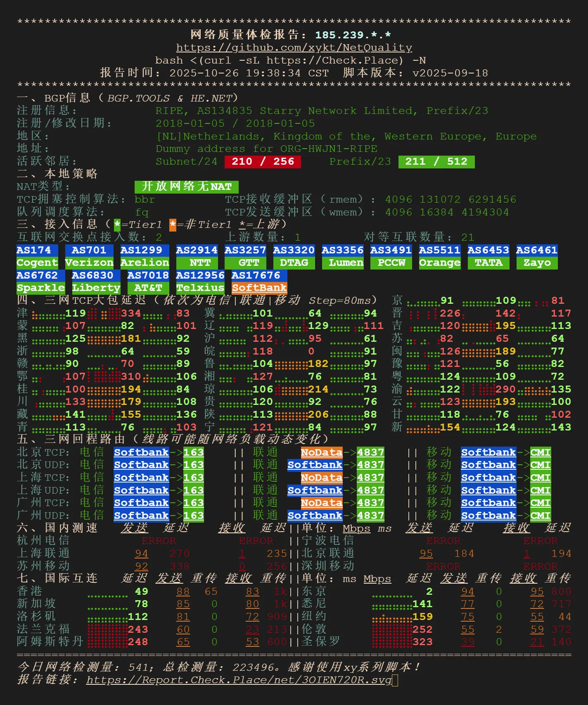
Task: Click Softbank in the 北京TCP 电信 route
Action: point(141,452)
